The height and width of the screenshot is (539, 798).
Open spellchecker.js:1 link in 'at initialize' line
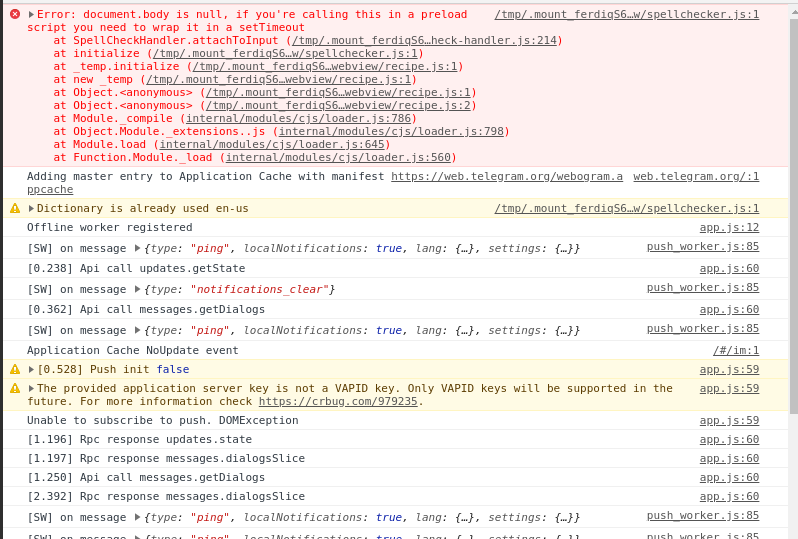[285, 53]
